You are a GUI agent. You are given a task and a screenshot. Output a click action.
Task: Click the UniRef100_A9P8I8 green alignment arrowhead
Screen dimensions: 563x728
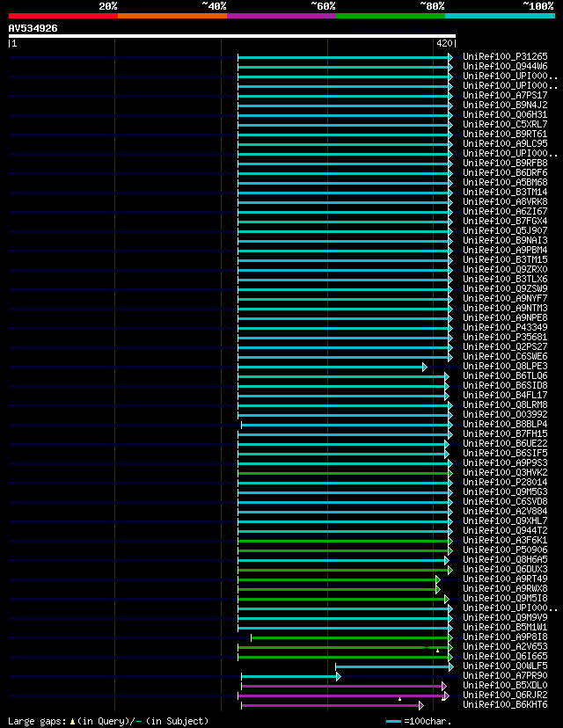tap(450, 638)
